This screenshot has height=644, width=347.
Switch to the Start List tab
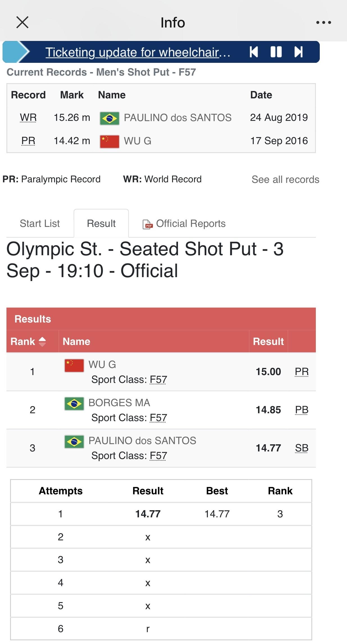pyautogui.click(x=40, y=224)
